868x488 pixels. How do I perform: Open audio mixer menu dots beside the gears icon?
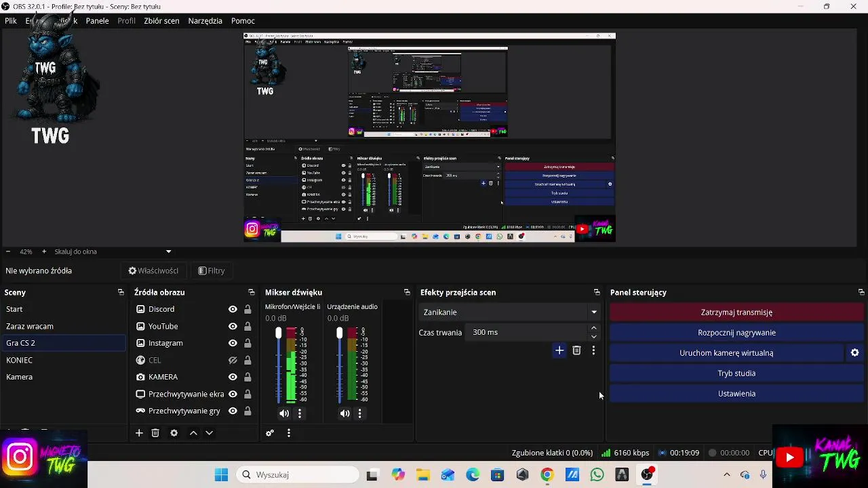tap(289, 433)
